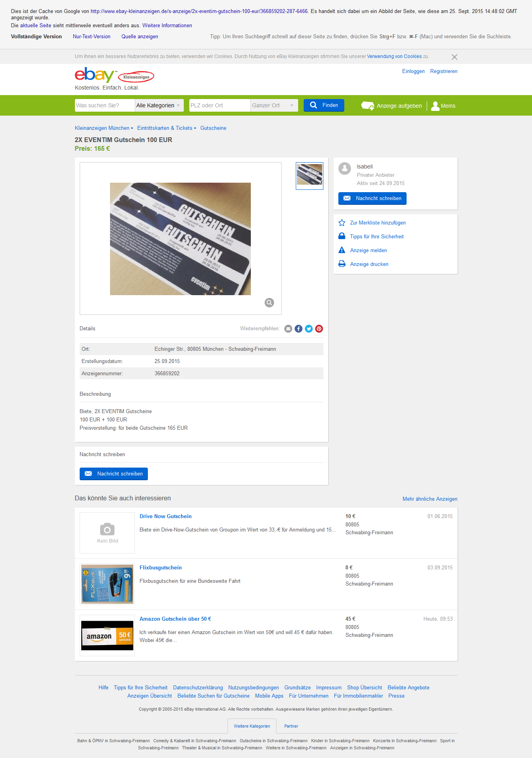Open Mehr ähnliche Anzeigen link

[x=430, y=499]
